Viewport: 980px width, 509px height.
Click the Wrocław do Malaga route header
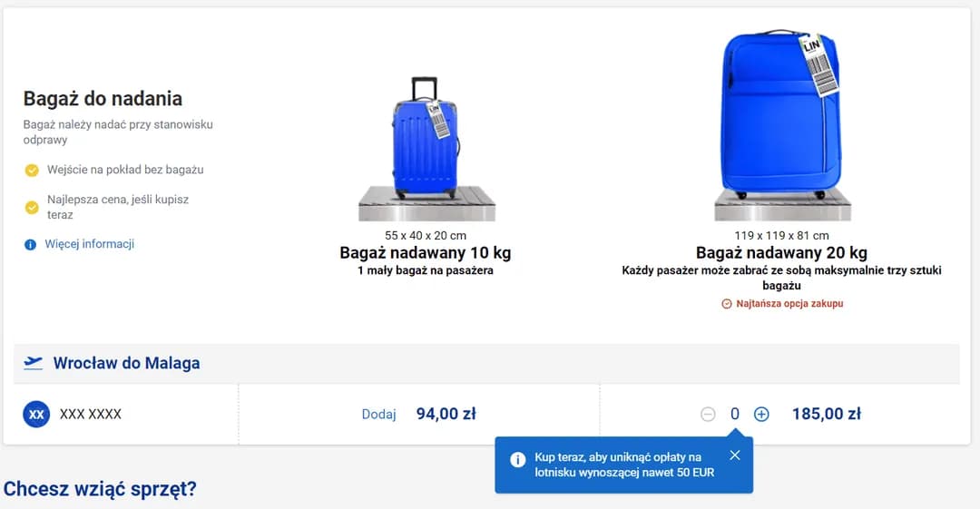[x=126, y=363]
